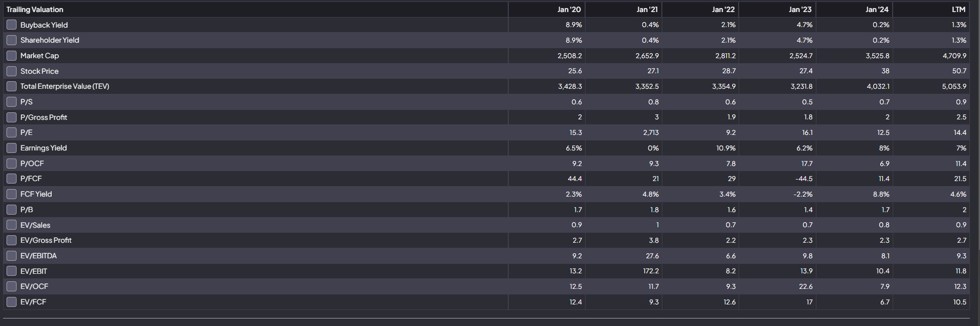Enable the EV/Sales checkbox
This screenshot has height=326, width=980.
[x=12, y=225]
